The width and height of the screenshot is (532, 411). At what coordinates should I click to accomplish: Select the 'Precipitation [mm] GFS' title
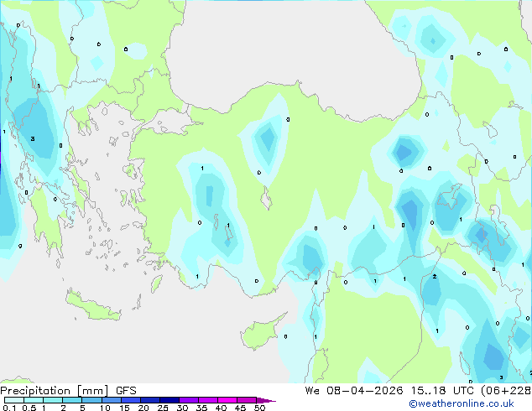(x=68, y=391)
